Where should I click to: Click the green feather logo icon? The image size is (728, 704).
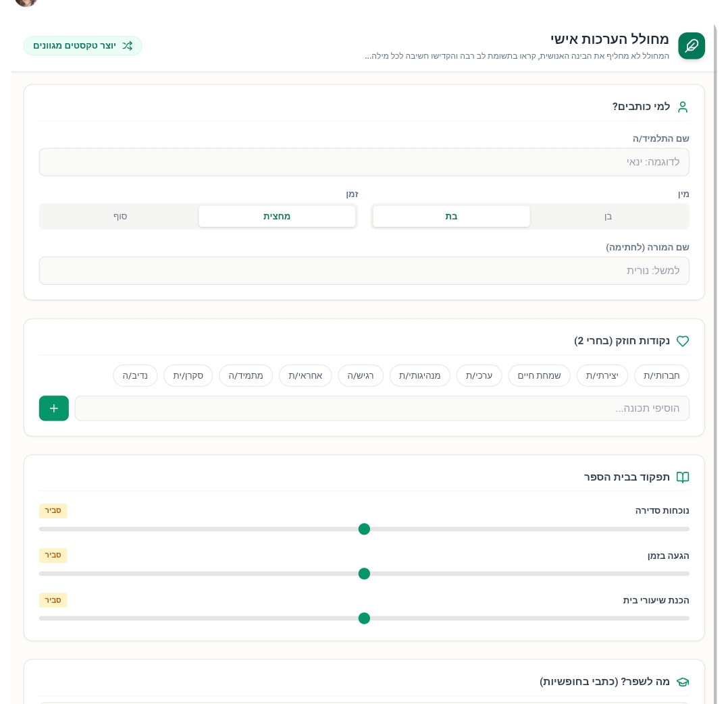[691, 46]
